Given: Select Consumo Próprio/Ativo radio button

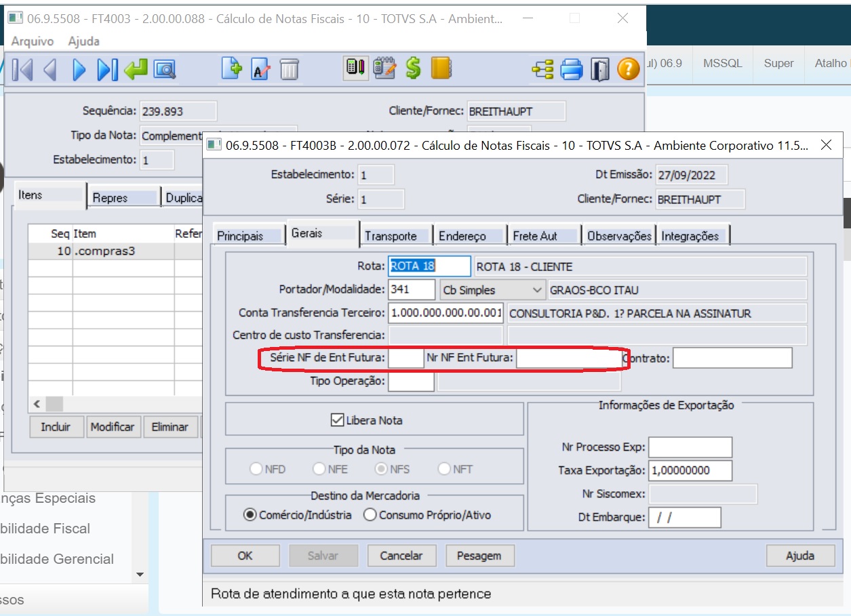Looking at the screenshot, I should pos(370,513).
